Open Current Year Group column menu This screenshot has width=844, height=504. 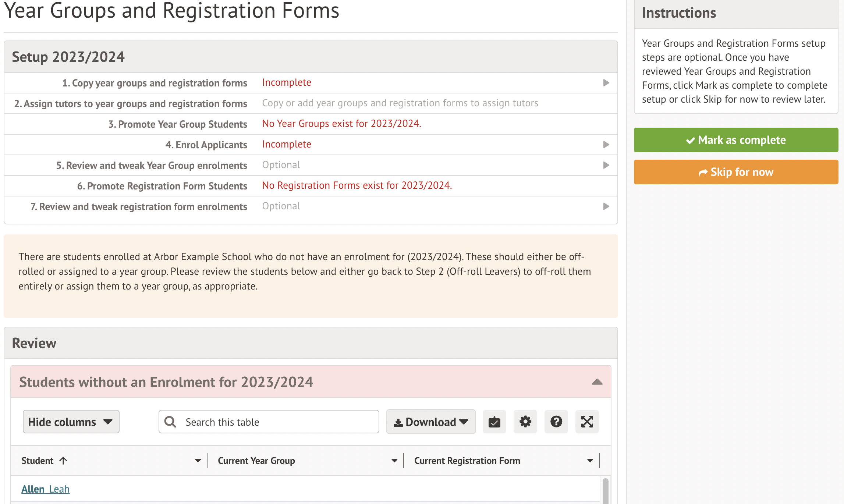click(x=394, y=461)
